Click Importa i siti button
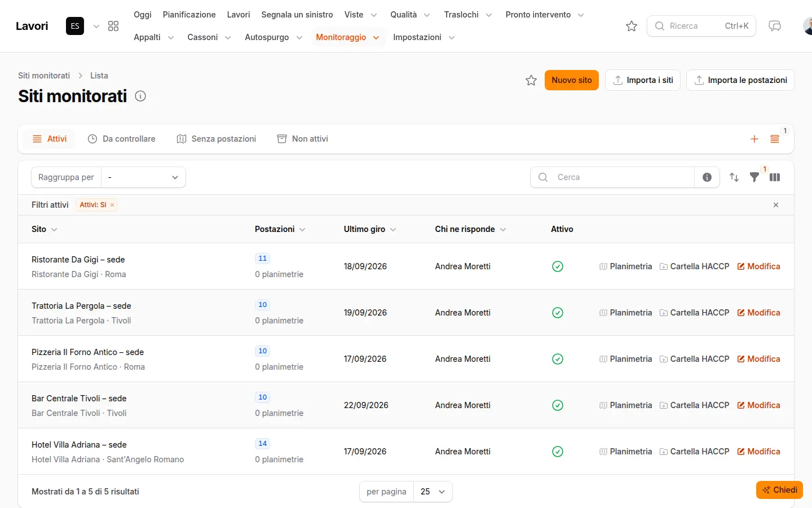This screenshot has width=812, height=508. (643, 80)
